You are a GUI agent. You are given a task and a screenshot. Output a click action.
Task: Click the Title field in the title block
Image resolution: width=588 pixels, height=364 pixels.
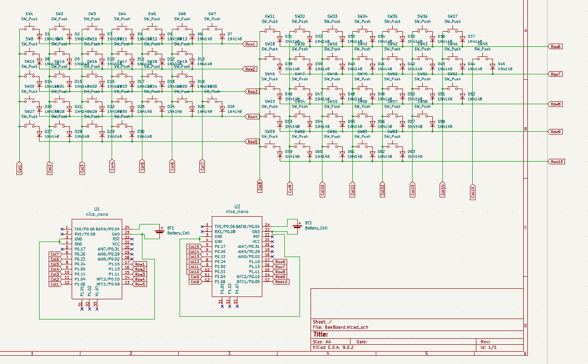pos(322,335)
